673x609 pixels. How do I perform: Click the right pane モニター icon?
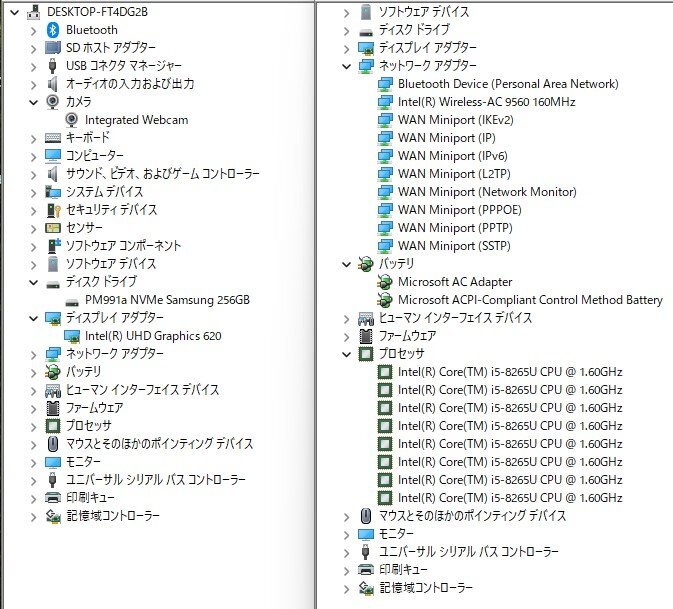tap(366, 534)
